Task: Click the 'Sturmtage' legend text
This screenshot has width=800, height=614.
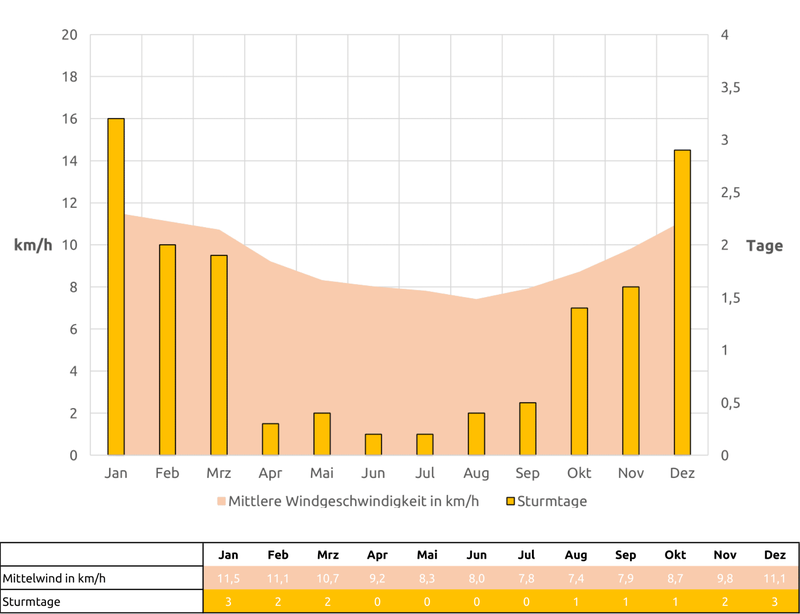Action: (x=551, y=501)
